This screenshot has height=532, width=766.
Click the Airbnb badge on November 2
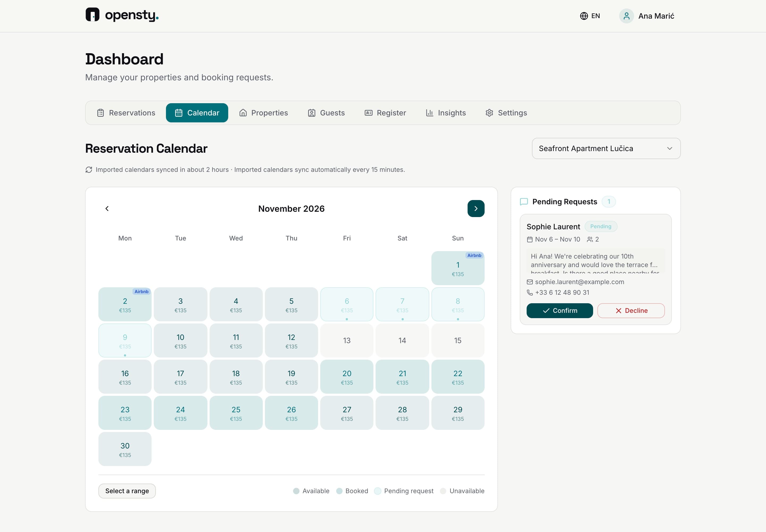click(141, 292)
